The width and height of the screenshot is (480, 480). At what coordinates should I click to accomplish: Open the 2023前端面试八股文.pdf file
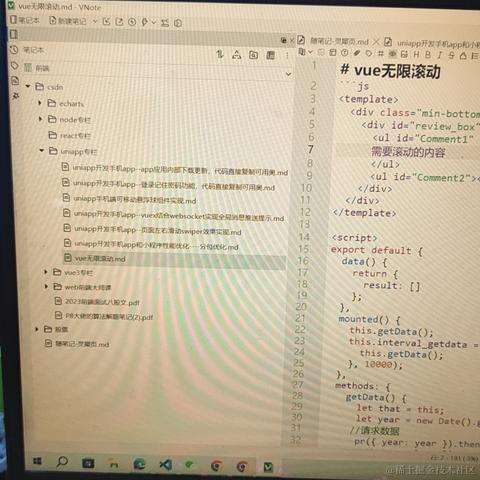97,302
